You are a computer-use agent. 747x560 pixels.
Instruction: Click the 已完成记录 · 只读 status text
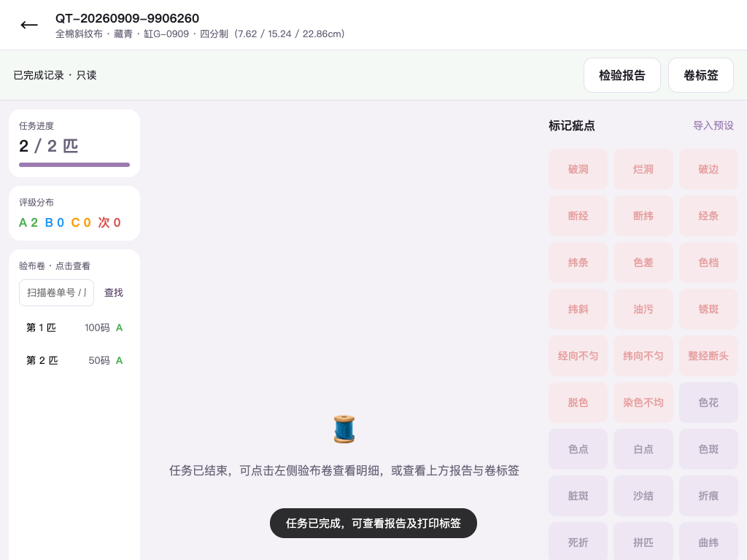[55, 75]
